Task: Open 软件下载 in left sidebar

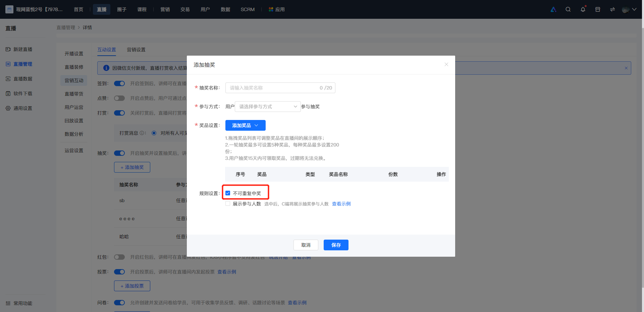Action: [23, 93]
